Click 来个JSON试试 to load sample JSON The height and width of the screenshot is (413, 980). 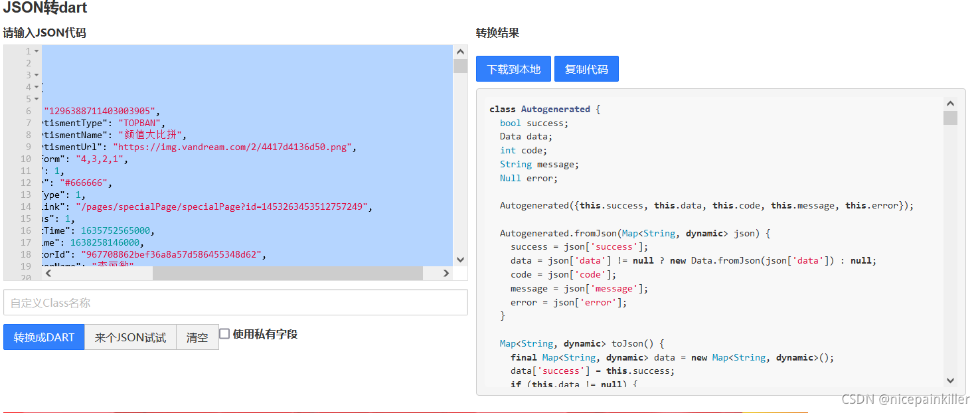pos(130,337)
